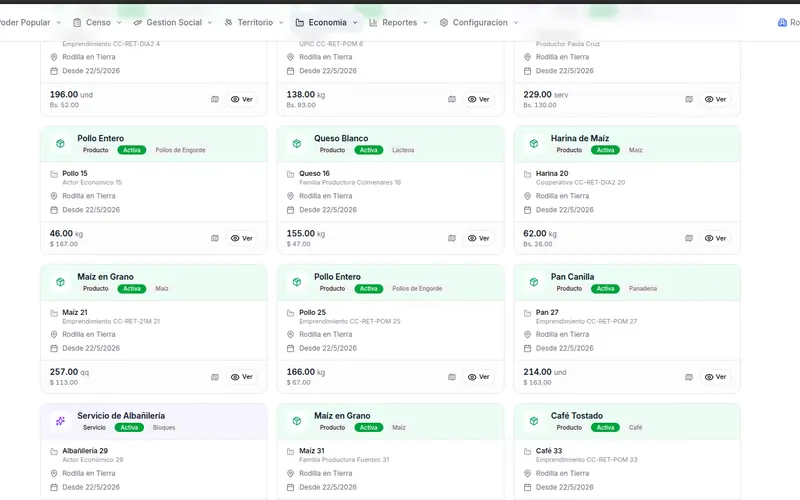Click the Panaderia category tag
800x500 pixels.
coord(642,289)
